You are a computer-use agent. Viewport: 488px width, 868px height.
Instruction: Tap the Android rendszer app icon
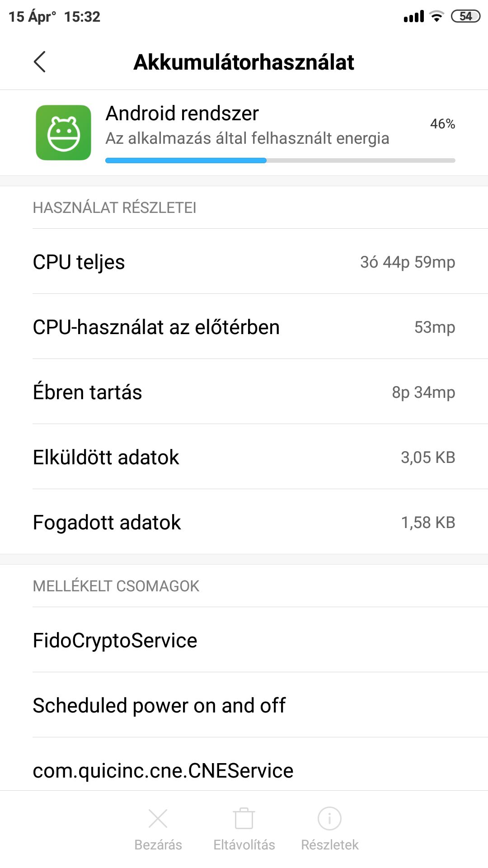click(63, 132)
